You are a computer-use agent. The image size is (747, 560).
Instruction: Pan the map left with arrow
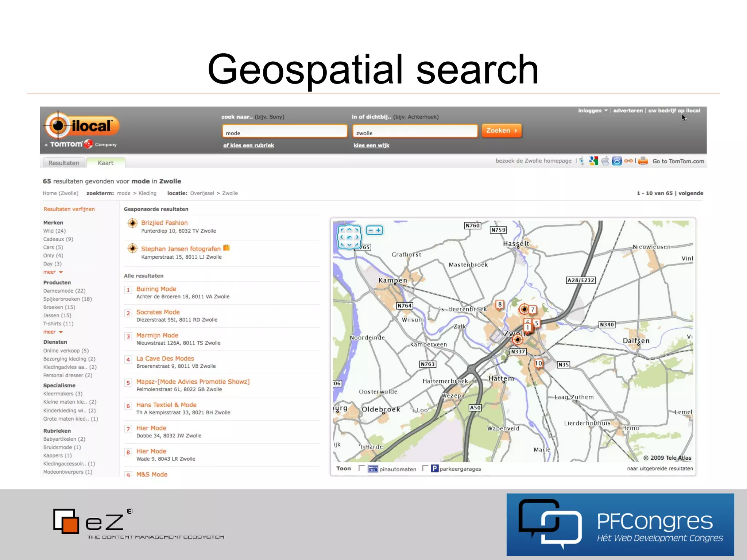tap(342, 237)
